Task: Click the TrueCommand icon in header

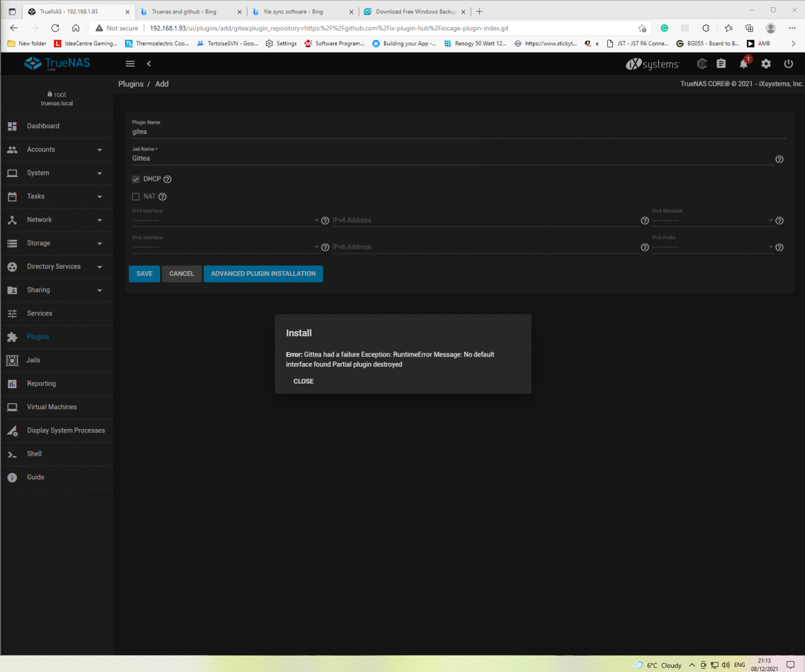Action: [x=702, y=64]
